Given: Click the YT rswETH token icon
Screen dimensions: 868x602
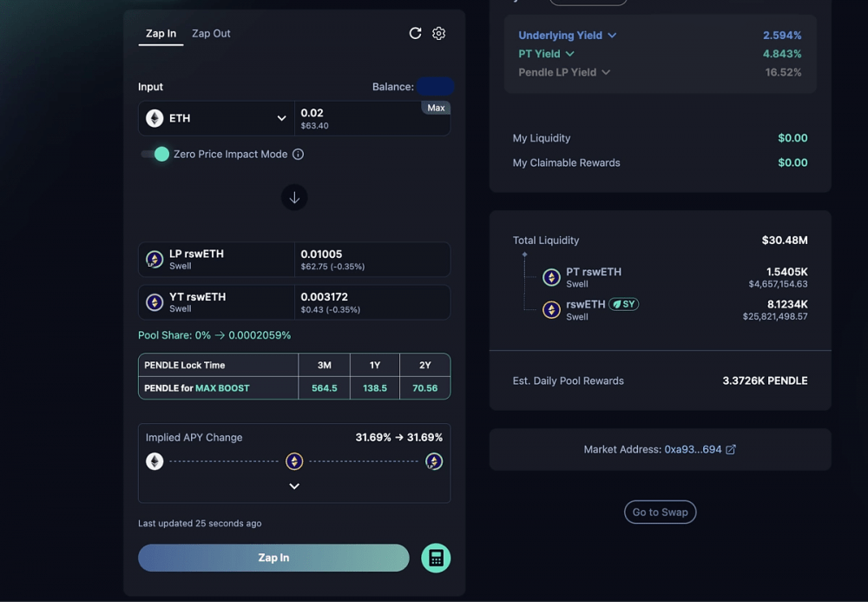Looking at the screenshot, I should (x=155, y=301).
